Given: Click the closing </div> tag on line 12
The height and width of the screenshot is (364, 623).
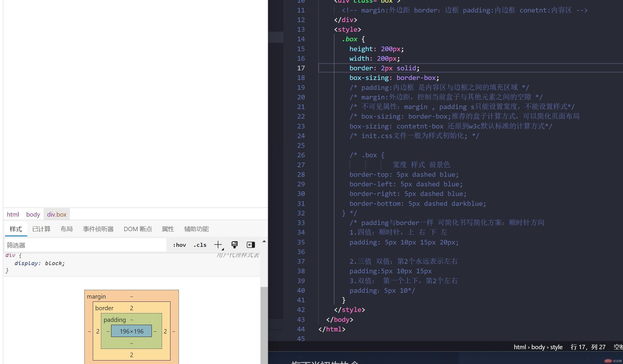Looking at the screenshot, I should (346, 20).
